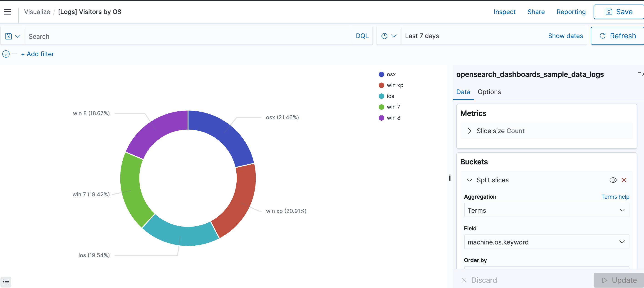Focus the Search query input
Viewport: 644px width, 288px height.
(x=188, y=36)
